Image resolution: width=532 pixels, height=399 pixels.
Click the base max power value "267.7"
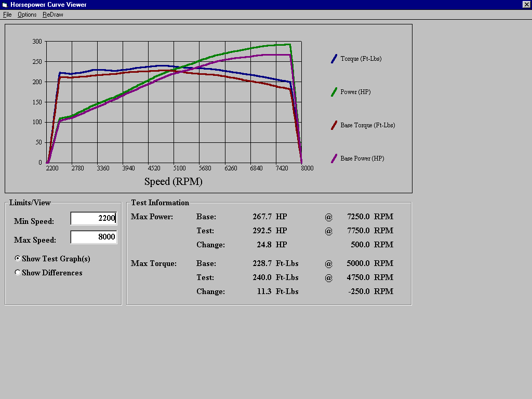click(262, 217)
